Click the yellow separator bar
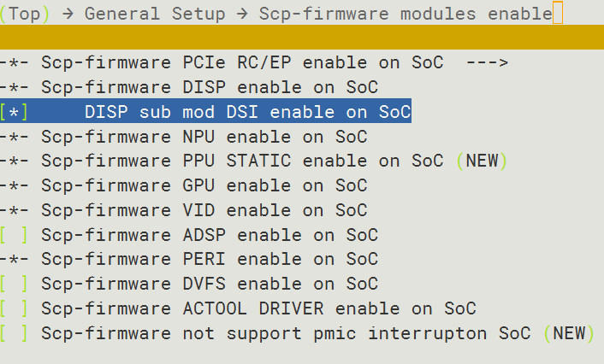This screenshot has height=364, width=604. 302,38
